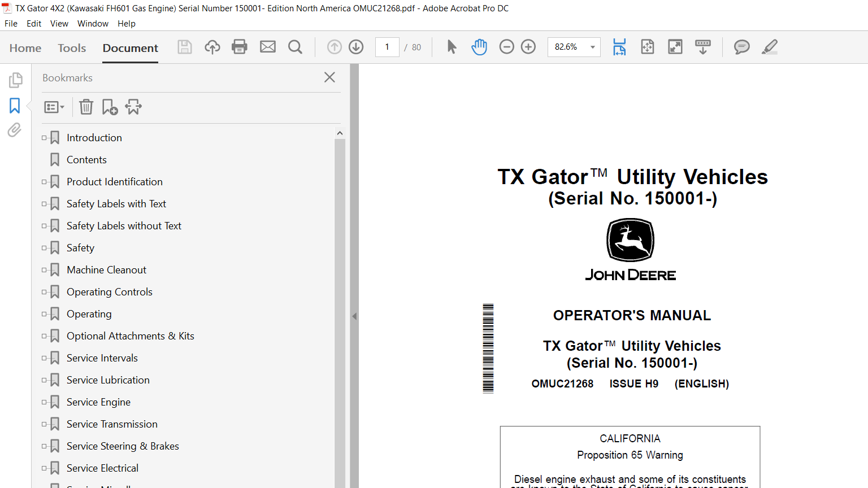The width and height of the screenshot is (868, 488).
Task: Toggle the Bookmarks sidebar panel icon
Action: pos(15,106)
